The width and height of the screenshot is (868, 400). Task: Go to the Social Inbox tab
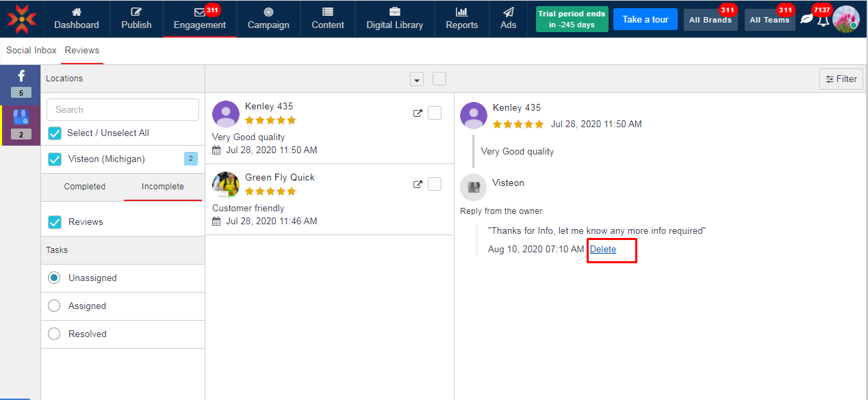[31, 51]
